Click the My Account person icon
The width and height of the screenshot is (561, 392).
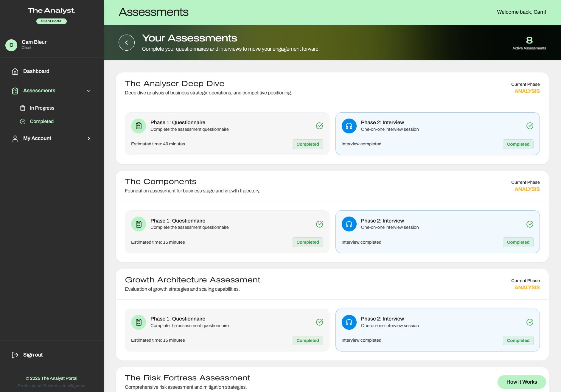pos(15,139)
